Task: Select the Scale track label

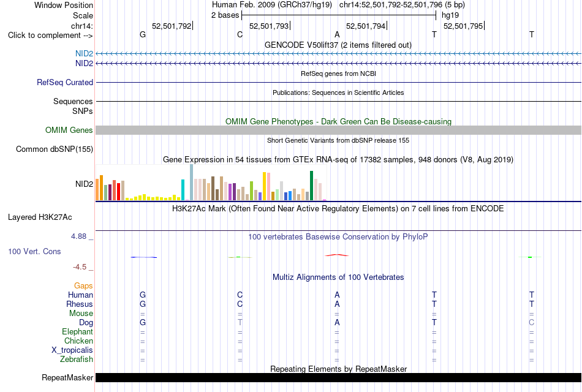Action: (83, 15)
